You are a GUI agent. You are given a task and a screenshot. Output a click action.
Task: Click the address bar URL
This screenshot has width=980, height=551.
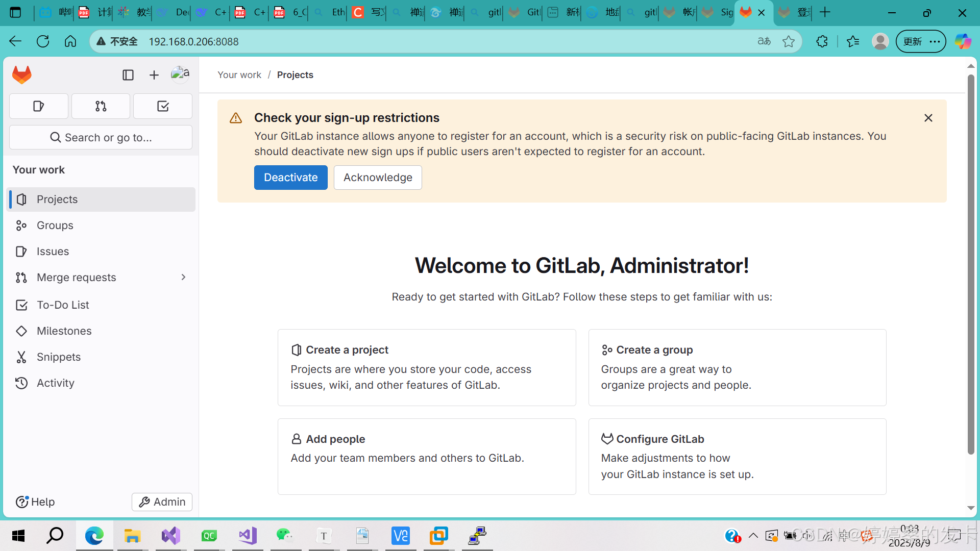click(x=194, y=41)
